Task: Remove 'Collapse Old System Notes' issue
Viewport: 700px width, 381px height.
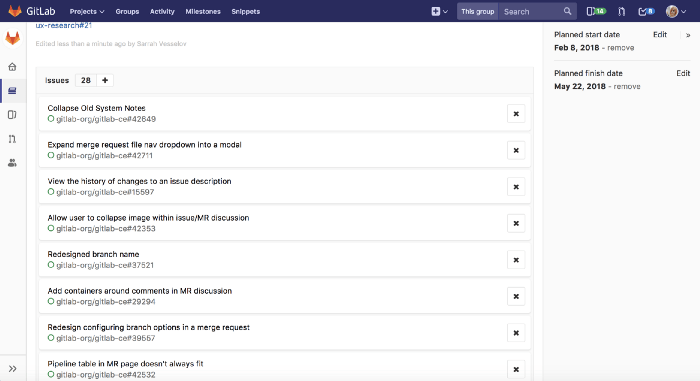Action: [x=516, y=114]
